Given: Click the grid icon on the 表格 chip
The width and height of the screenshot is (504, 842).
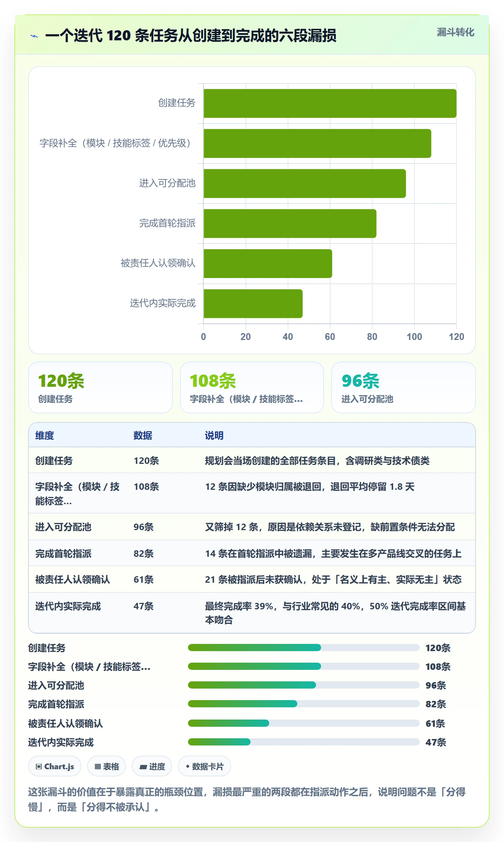Looking at the screenshot, I should pos(98,766).
